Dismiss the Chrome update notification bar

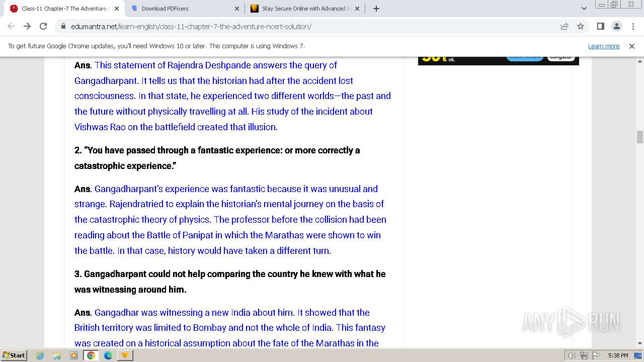coord(632,46)
